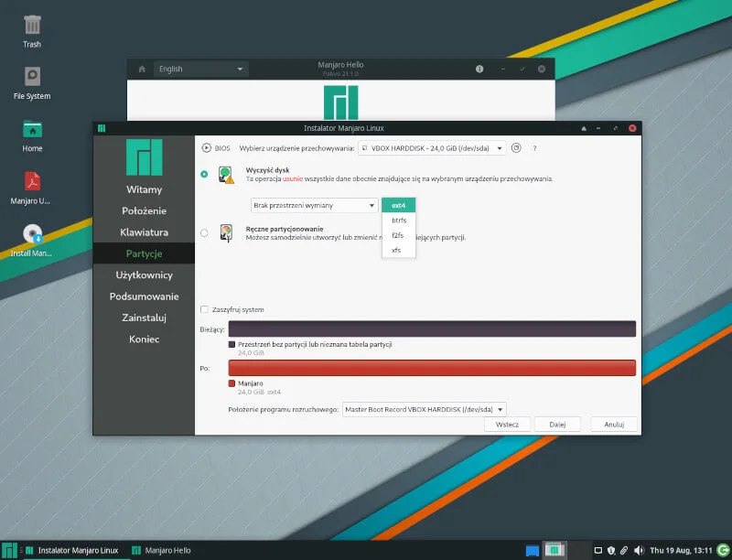Open the volume icon in the system tray
The image size is (732, 560).
pos(639,548)
